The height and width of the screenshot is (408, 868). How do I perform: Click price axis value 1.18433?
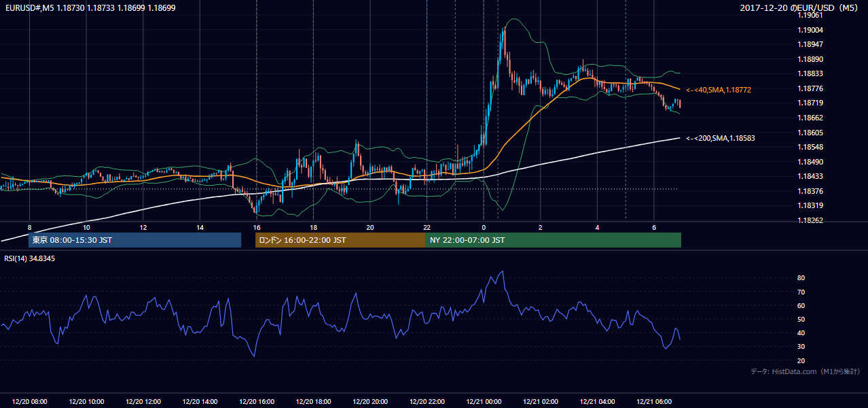(x=810, y=176)
